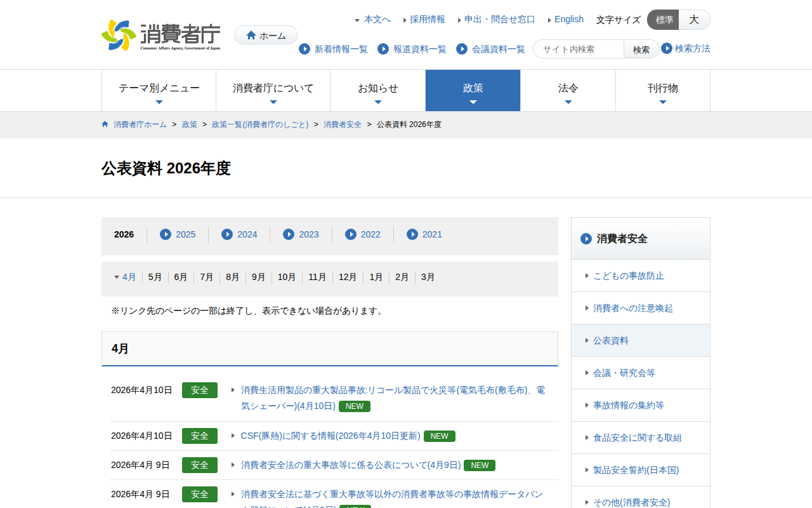Click circle arrow icon next to 2022
The width and height of the screenshot is (812, 508).
click(351, 234)
